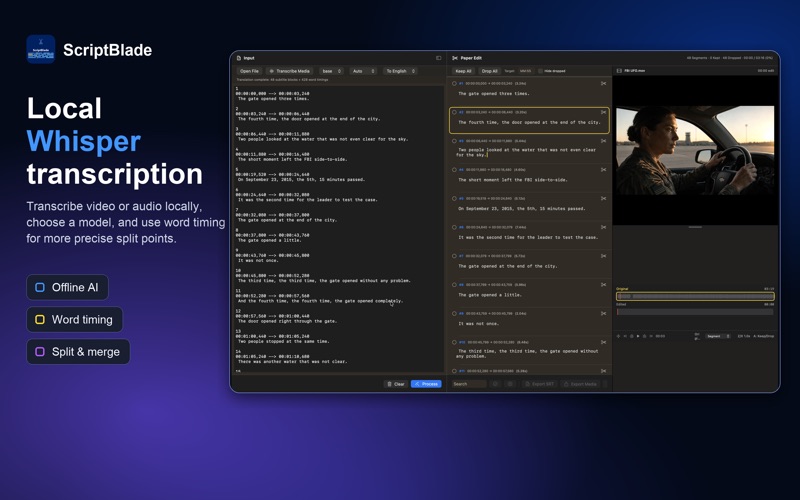This screenshot has height=500, width=800.
Task: Click the Split & merge badge icon
Action: (x=40, y=352)
